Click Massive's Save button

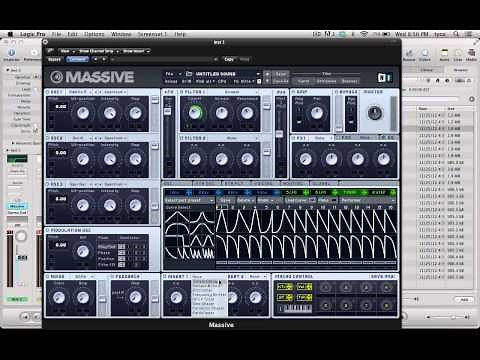(x=281, y=74)
